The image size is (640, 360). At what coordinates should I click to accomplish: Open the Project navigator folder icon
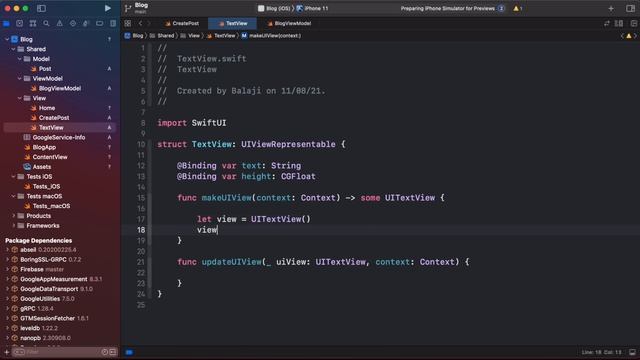tap(6, 24)
